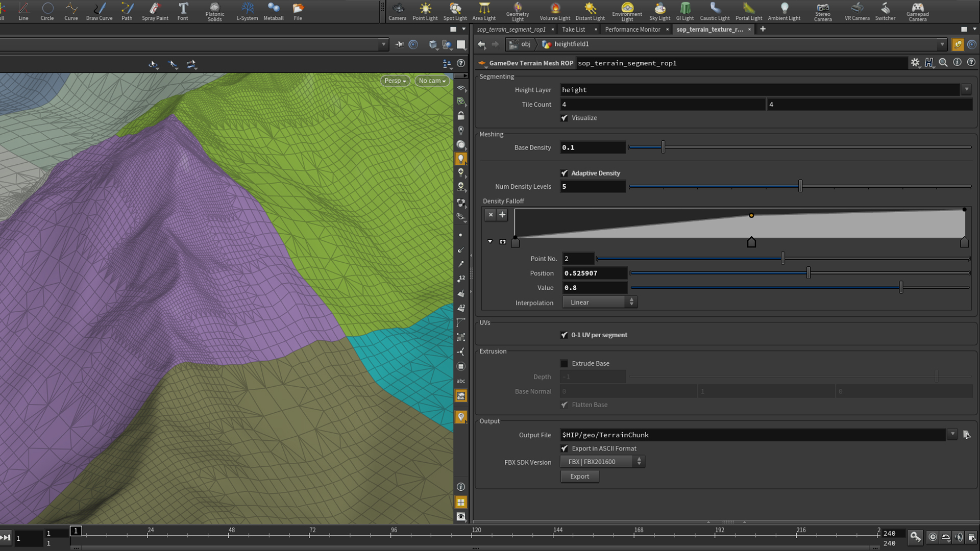
Task: Open the Take List tab
Action: (x=573, y=29)
